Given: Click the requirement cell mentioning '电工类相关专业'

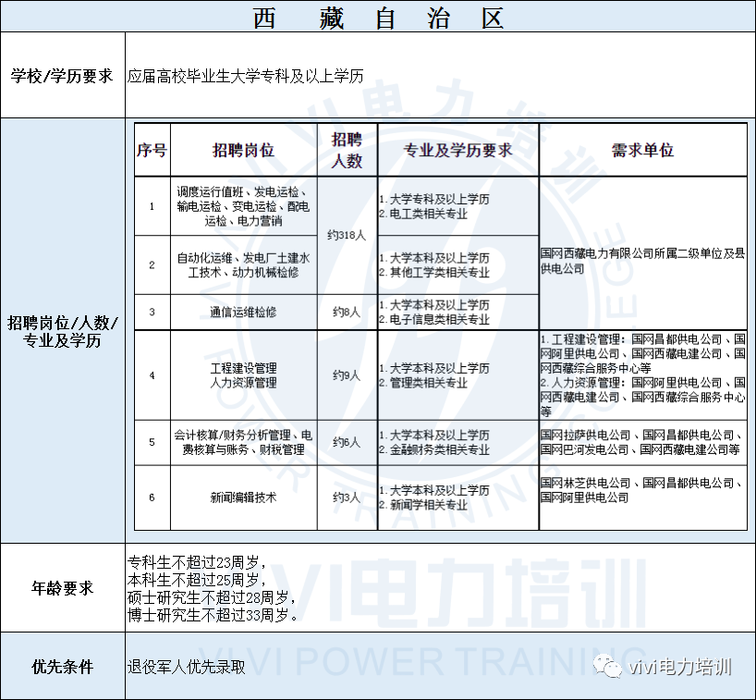Looking at the screenshot, I should click(x=458, y=206).
